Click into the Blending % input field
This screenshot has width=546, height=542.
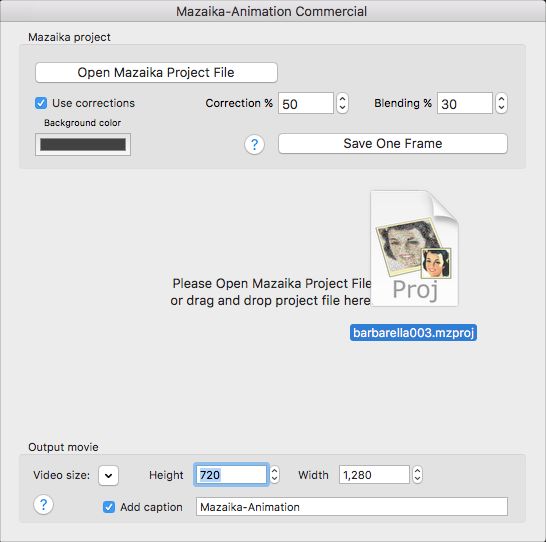pos(465,103)
